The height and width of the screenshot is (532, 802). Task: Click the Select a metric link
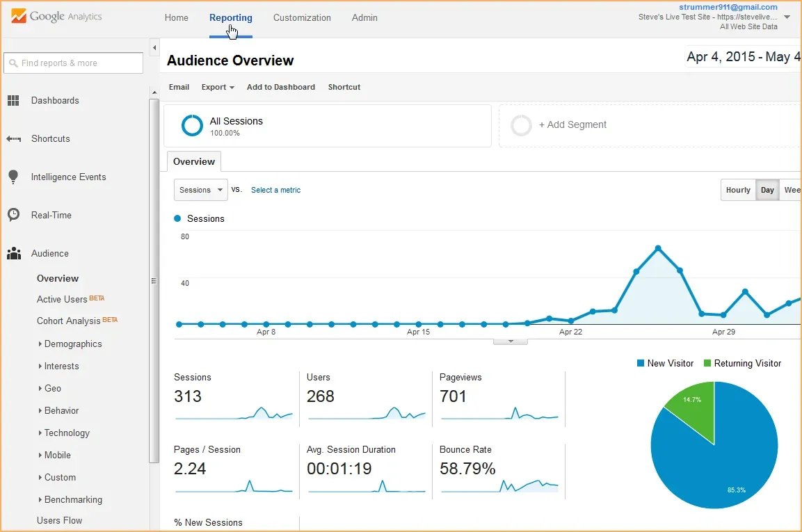tap(275, 189)
